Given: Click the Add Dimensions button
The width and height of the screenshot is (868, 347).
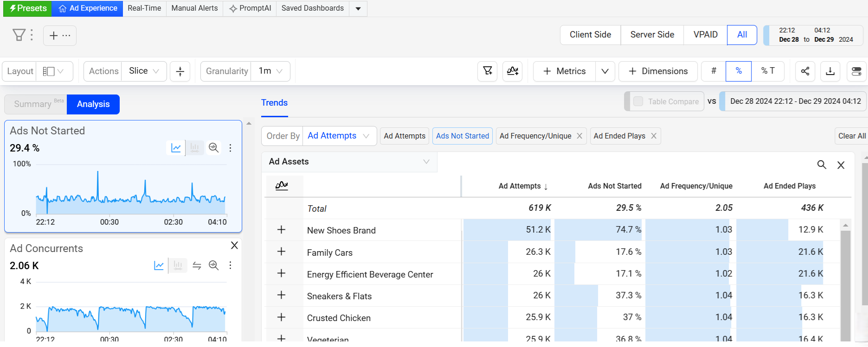Looking at the screenshot, I should coord(658,71).
